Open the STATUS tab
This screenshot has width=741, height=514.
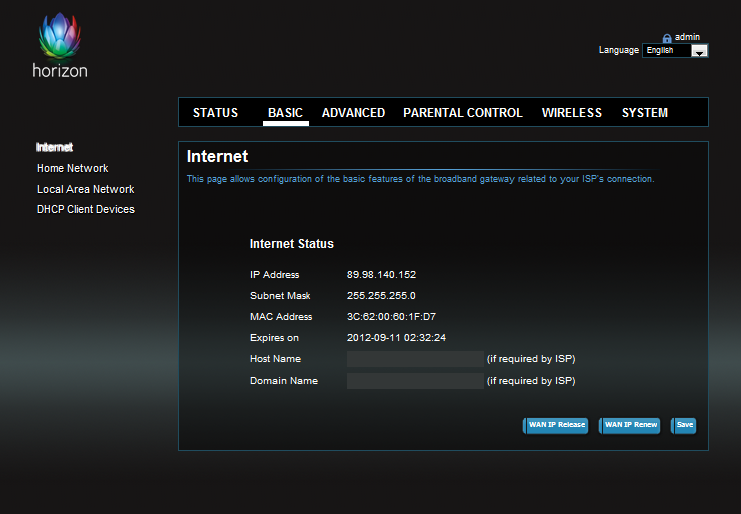pyautogui.click(x=215, y=113)
